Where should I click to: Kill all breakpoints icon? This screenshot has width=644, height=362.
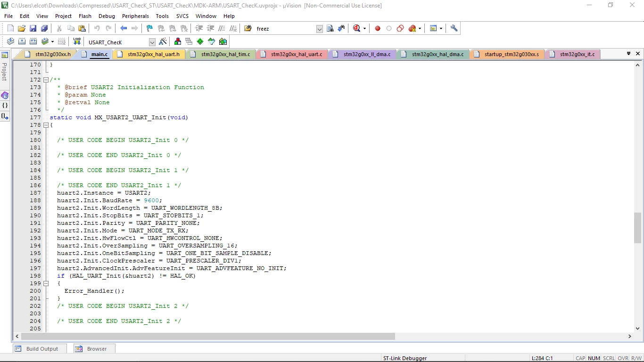[x=413, y=28]
